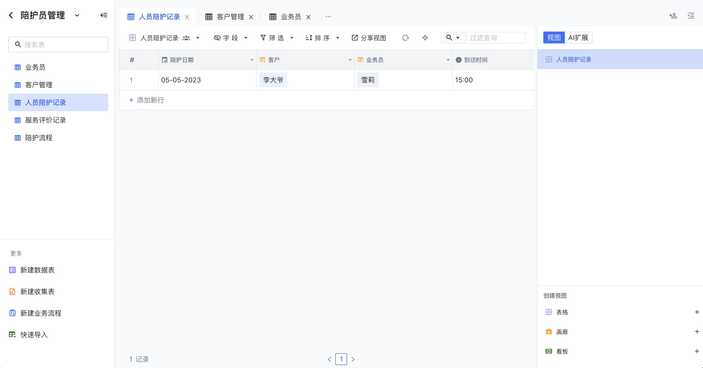The height and width of the screenshot is (368, 703).
Task: Focus the toolbar filter query field
Action: pos(496,38)
